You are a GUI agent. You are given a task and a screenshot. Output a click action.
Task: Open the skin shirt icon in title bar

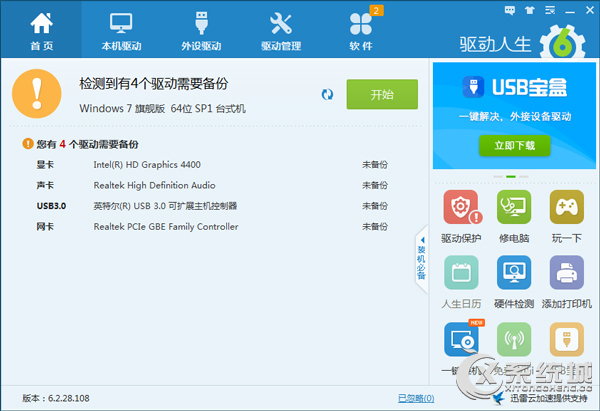[530, 10]
